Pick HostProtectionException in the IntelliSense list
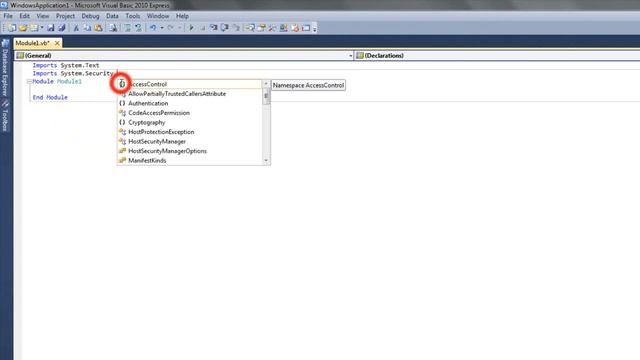Image resolution: width=640 pixels, height=360 pixels. 189,132
